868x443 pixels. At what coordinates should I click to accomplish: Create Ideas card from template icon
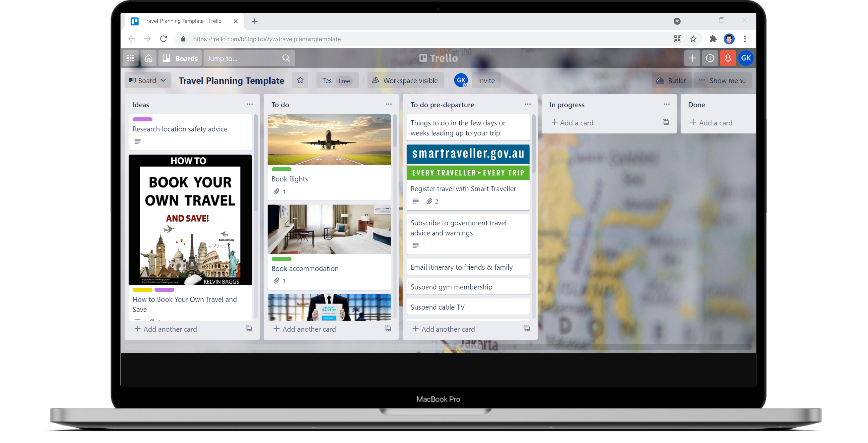(249, 328)
